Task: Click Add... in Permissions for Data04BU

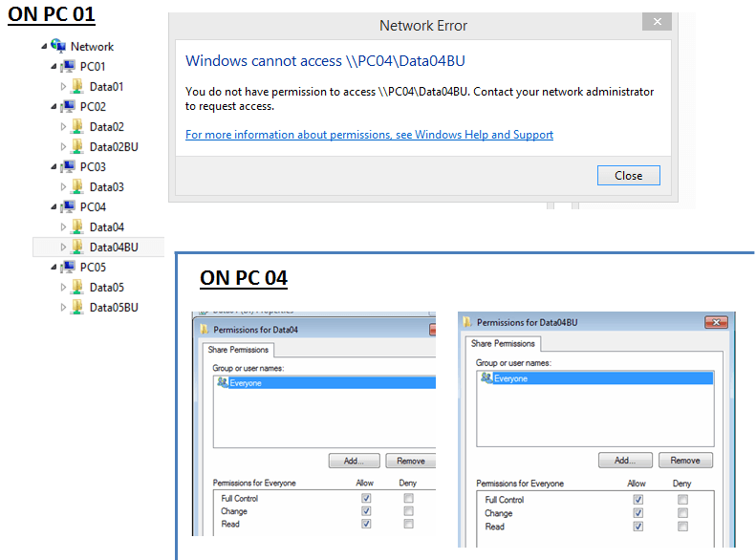Action: 625,461
